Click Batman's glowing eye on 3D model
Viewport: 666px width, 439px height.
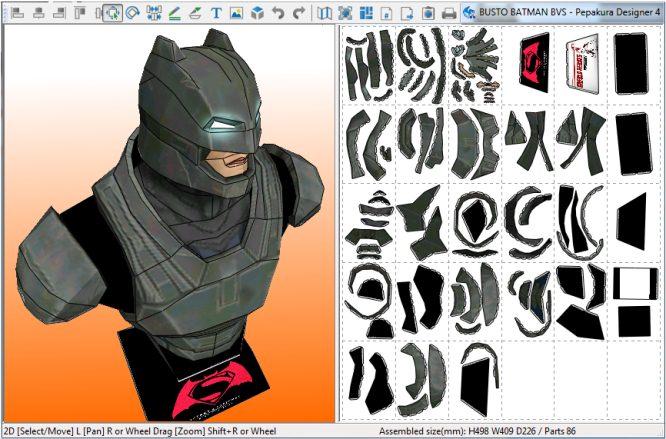click(221, 124)
